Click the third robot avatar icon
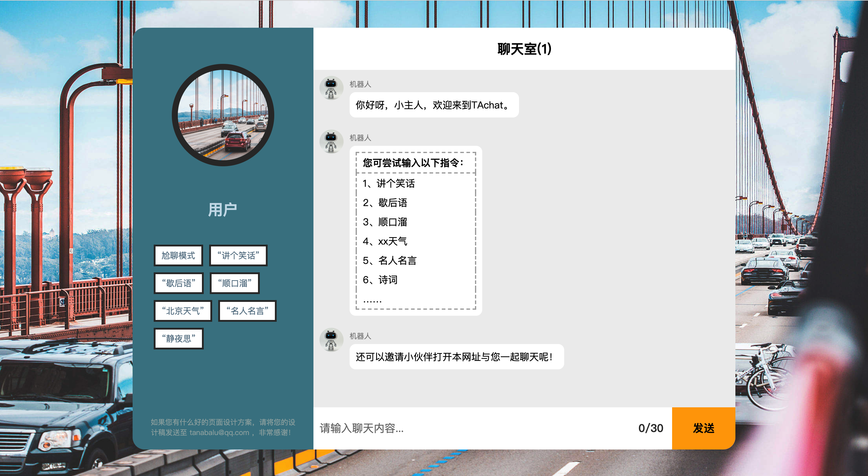 331,340
